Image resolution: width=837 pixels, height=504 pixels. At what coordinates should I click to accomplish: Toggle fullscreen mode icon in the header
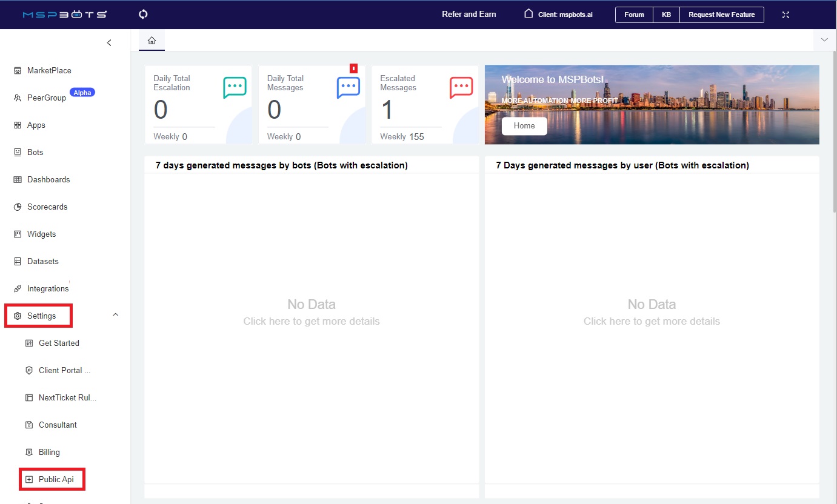coord(785,15)
